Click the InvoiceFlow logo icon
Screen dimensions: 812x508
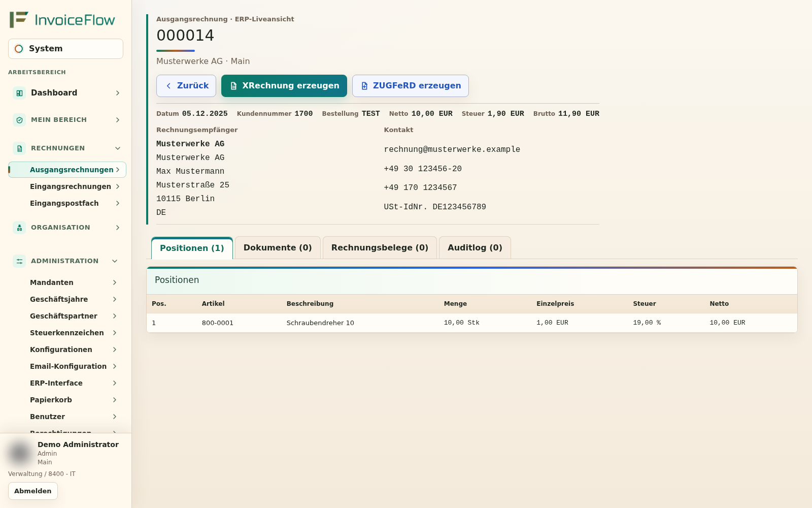[x=19, y=20]
